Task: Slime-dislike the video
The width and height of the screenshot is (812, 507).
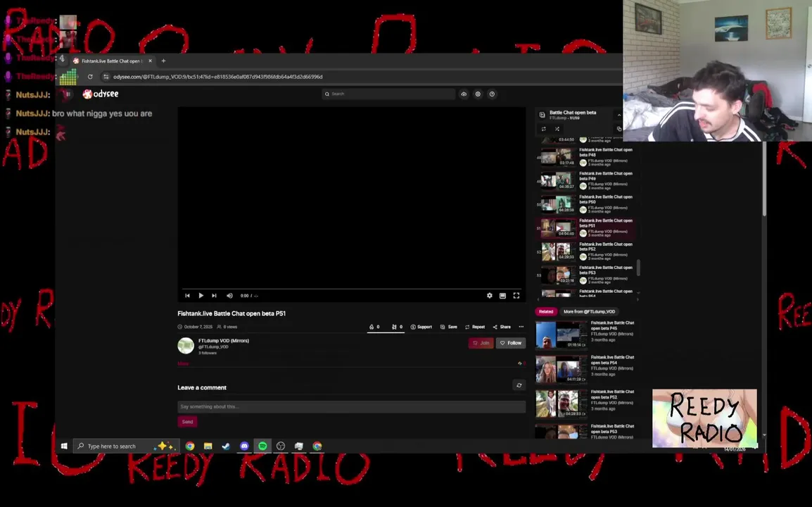Action: [x=397, y=327]
